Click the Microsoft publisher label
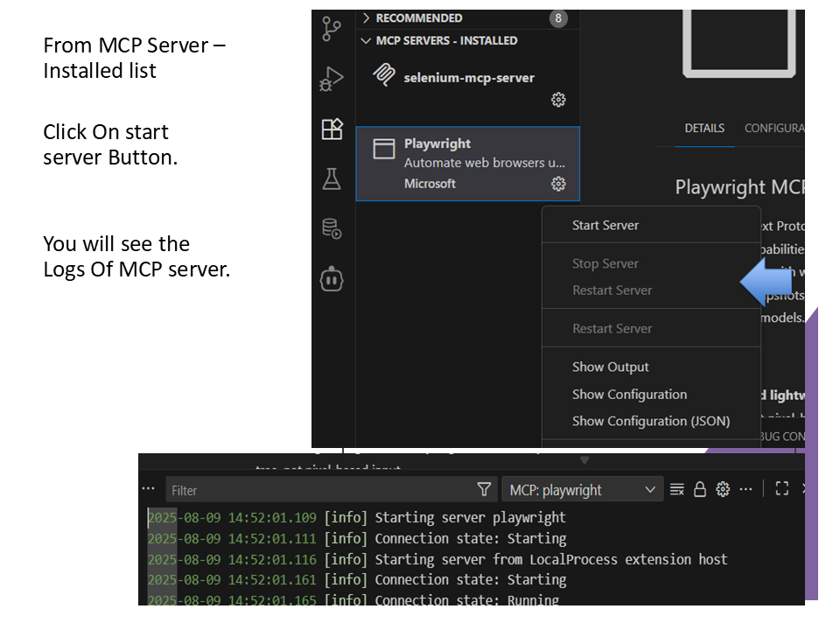This screenshot has width=840, height=630. click(x=430, y=184)
